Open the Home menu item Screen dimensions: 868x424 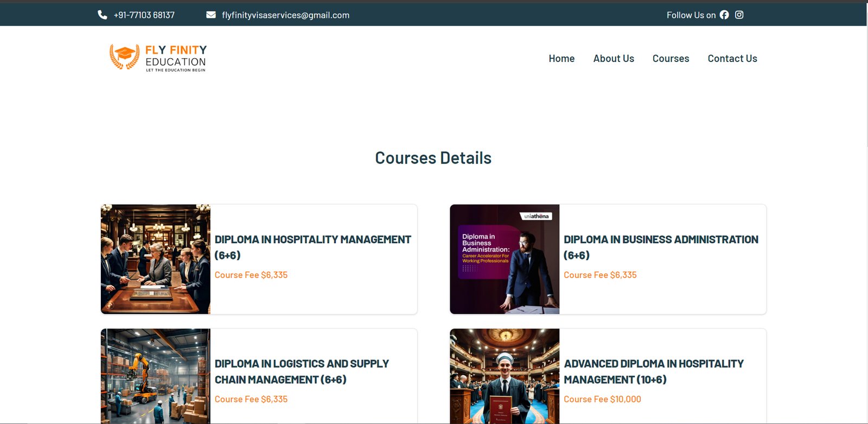[561, 59]
